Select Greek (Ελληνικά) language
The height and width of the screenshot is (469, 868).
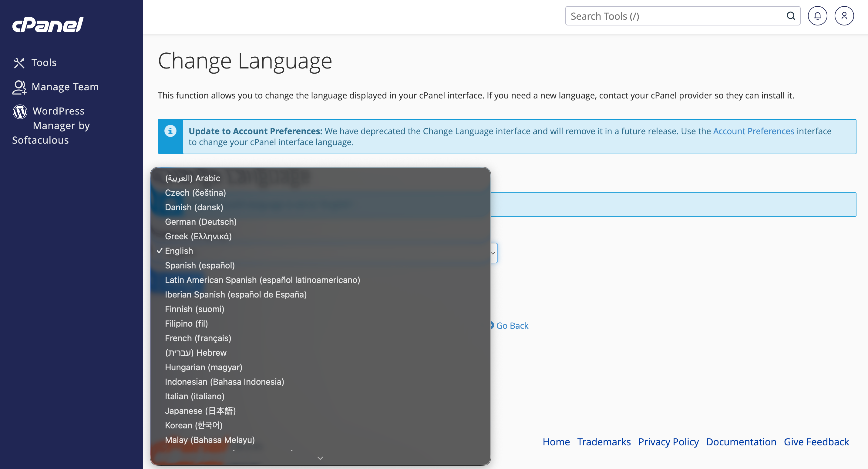320,236
